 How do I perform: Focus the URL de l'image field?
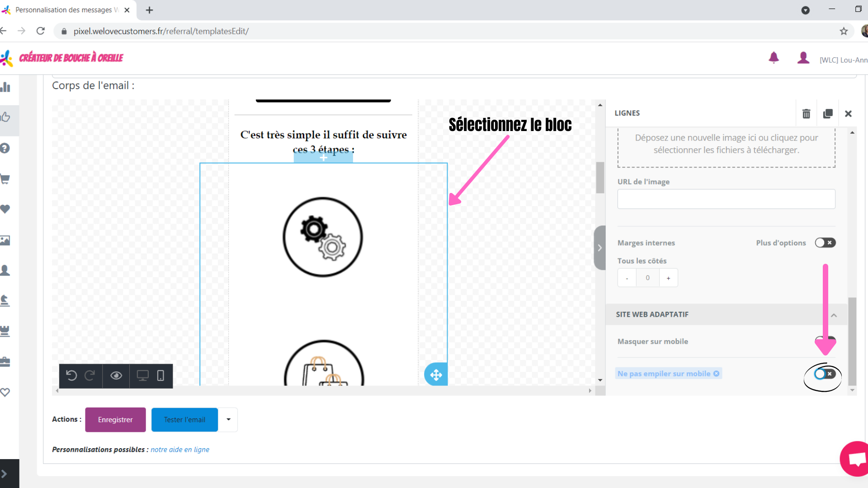pyautogui.click(x=726, y=199)
